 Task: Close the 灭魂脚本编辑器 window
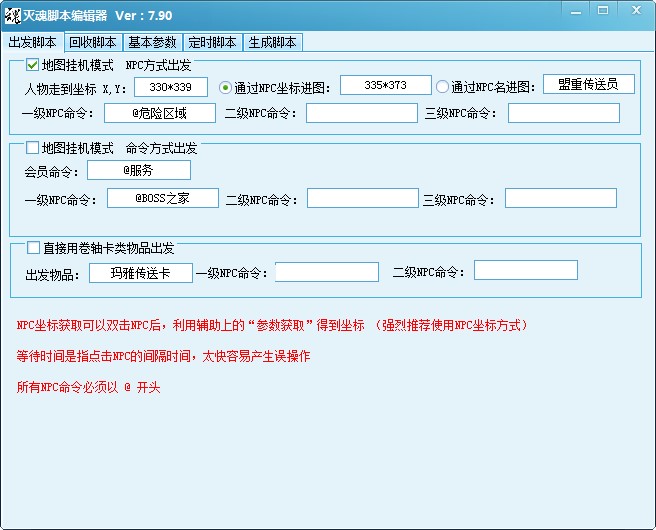point(636,10)
